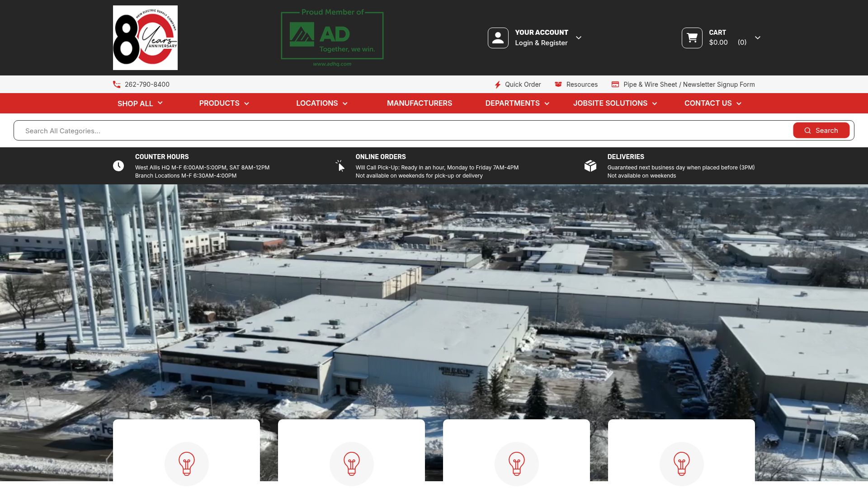Click the Counter Hours clock icon
The image size is (868, 488).
(x=118, y=166)
